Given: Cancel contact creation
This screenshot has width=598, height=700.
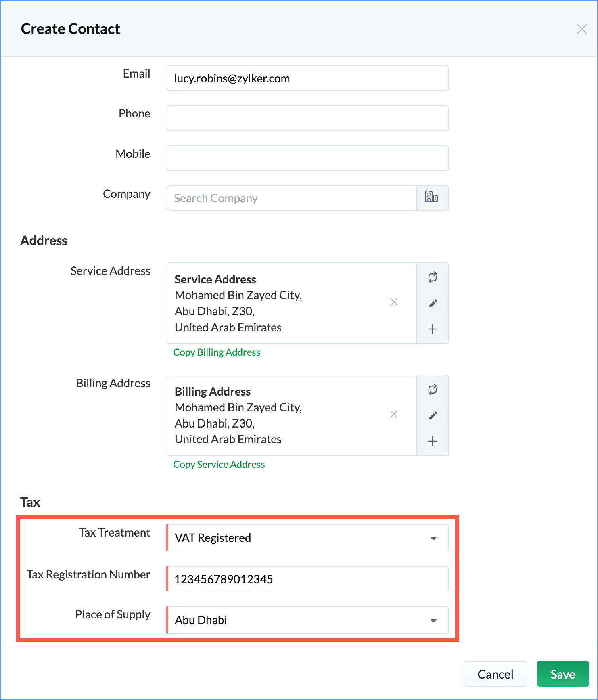Looking at the screenshot, I should pos(496,674).
